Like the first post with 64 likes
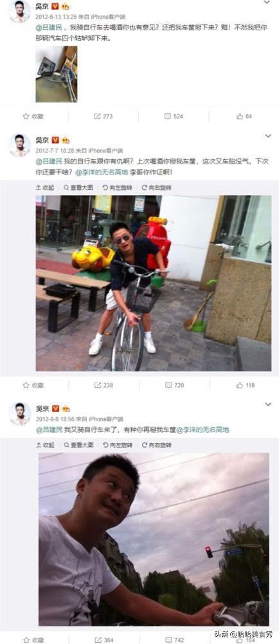The image size is (279, 644). coord(244,116)
